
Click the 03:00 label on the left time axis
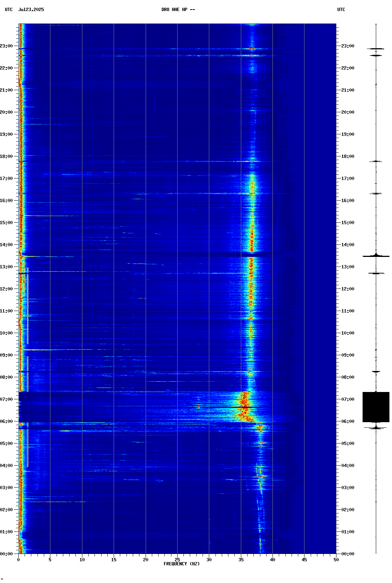click(x=6, y=488)
